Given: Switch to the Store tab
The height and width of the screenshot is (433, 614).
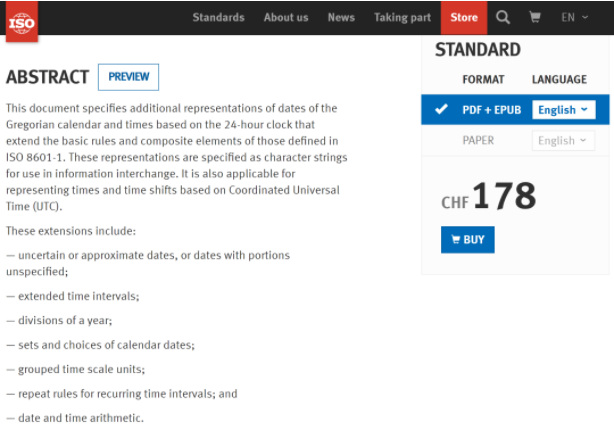Looking at the screenshot, I should (464, 17).
